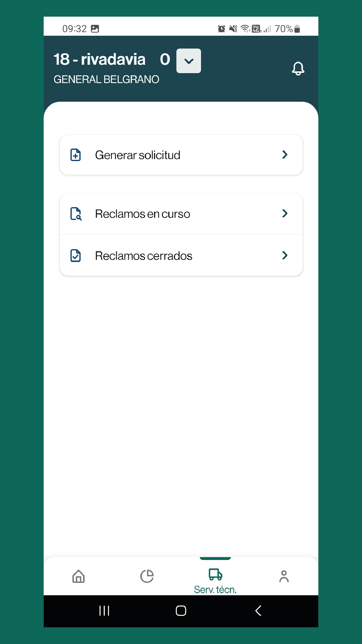Tap the GENERAL BELGRANO subtitle
The width and height of the screenshot is (362, 644).
(x=106, y=79)
